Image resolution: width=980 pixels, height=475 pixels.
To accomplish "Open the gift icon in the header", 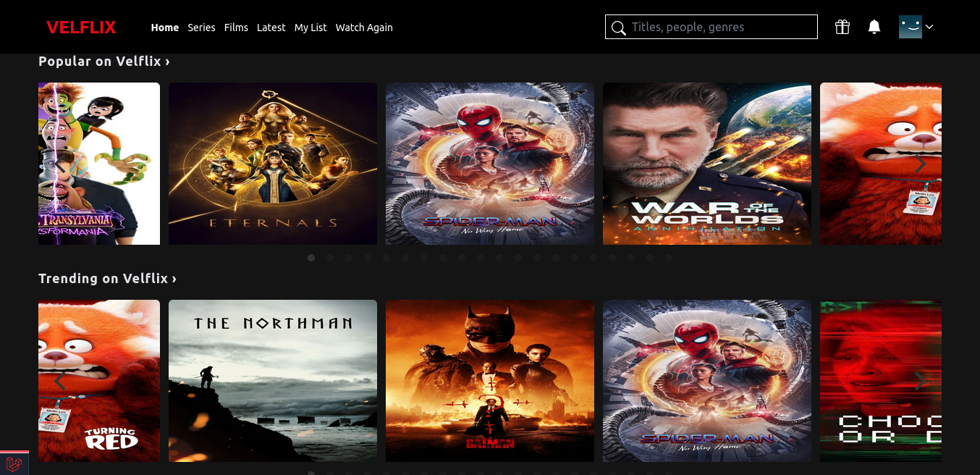I will (x=842, y=27).
